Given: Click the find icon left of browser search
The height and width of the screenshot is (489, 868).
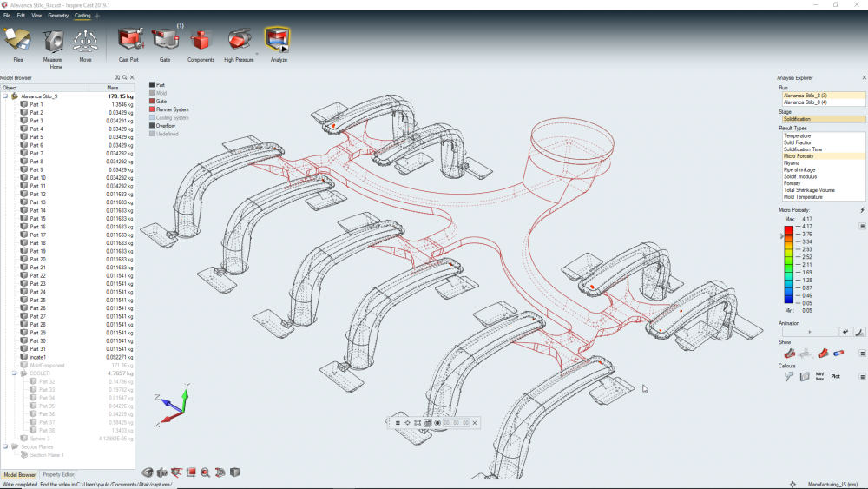Looking at the screenshot, I should [x=117, y=77].
